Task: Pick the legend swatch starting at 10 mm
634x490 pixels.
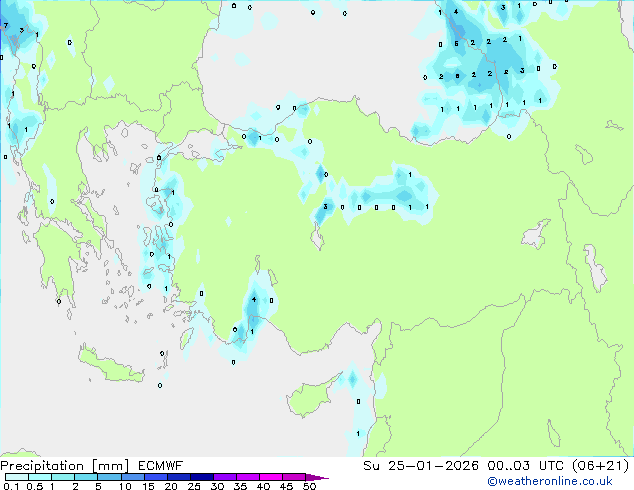Action: 132,477
